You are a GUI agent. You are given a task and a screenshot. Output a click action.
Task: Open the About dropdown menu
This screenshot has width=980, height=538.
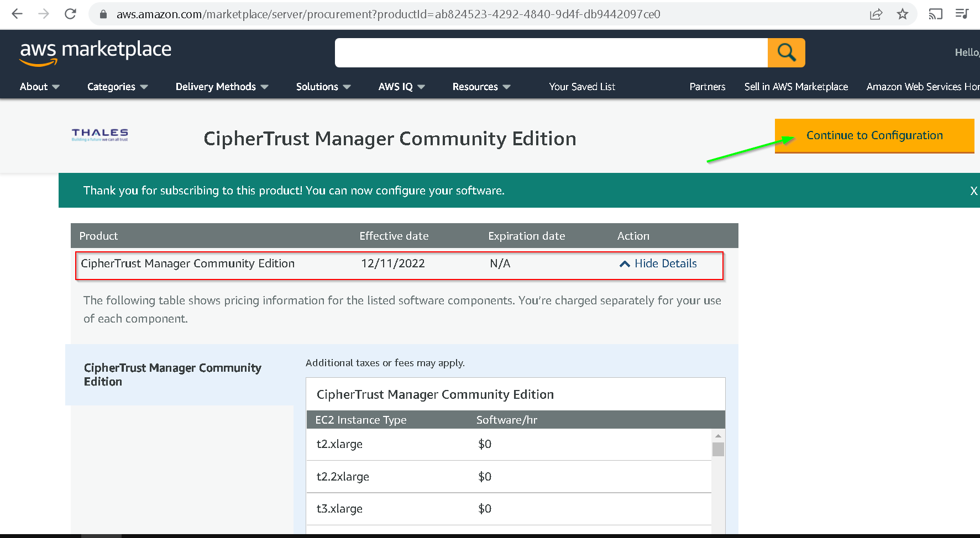[40, 87]
